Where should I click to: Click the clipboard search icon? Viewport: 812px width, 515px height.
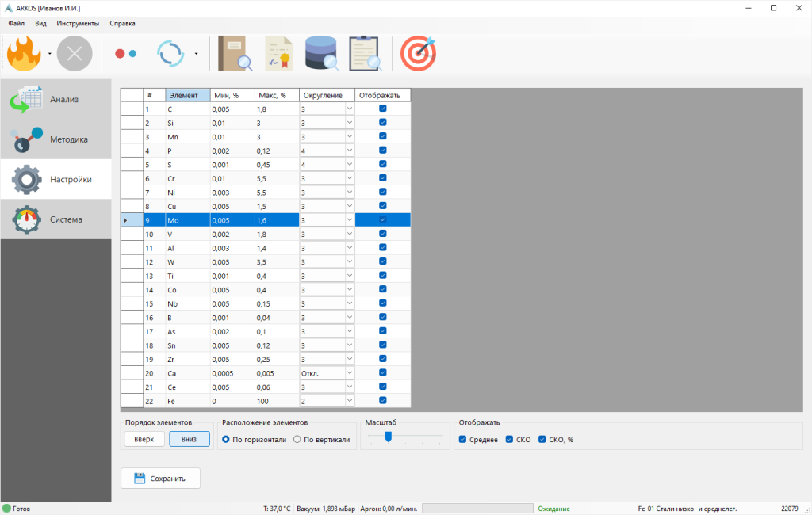363,53
